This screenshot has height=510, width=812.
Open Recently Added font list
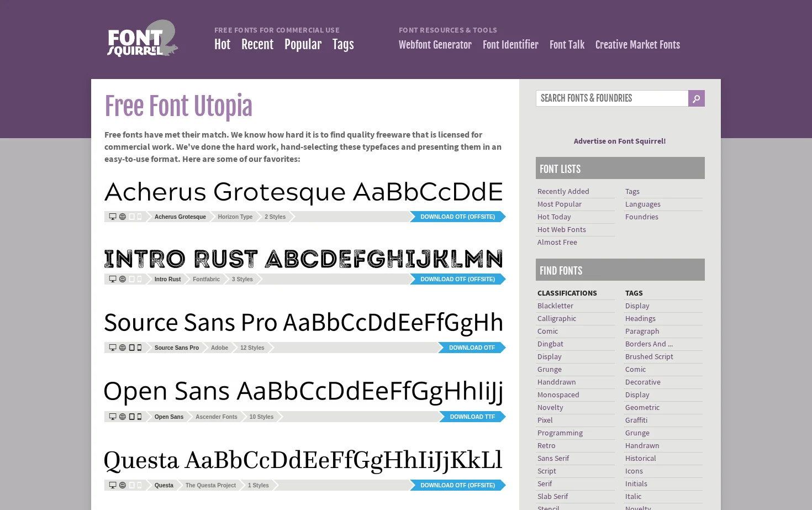click(x=563, y=191)
